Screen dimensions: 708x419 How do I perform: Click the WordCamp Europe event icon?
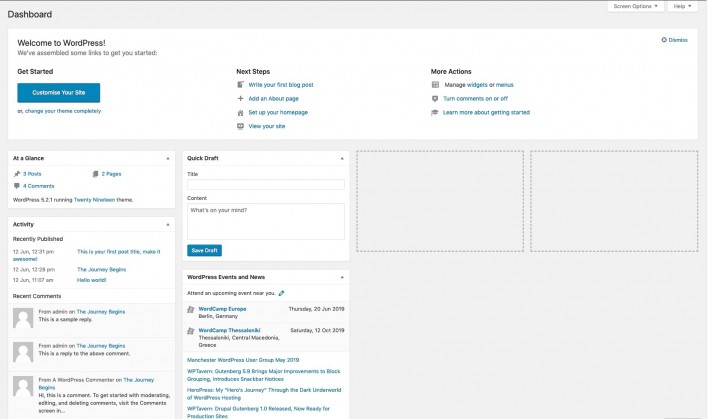point(191,309)
